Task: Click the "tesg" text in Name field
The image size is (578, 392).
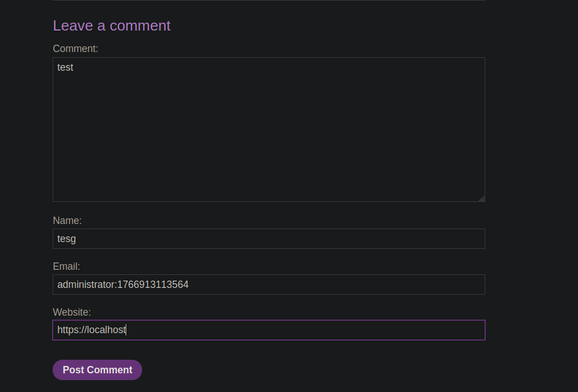Action: pyautogui.click(x=66, y=239)
